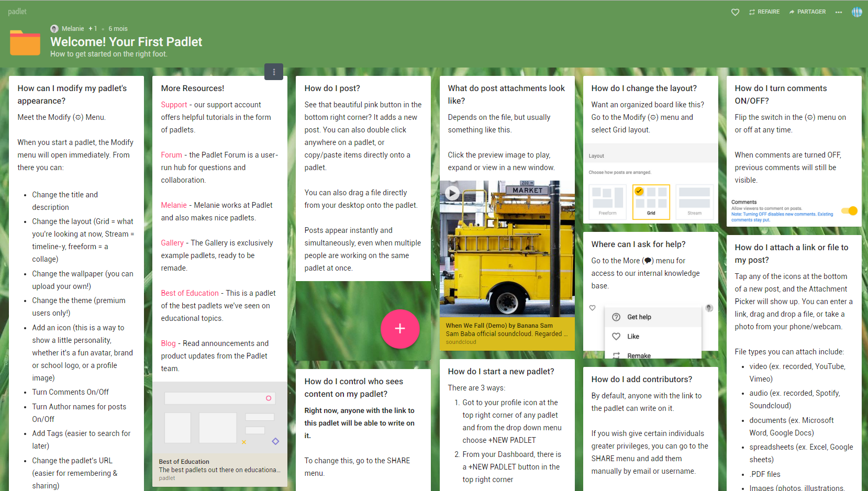Open the three-dot menu above the More Resources column
This screenshot has width=868, height=491.
[x=274, y=71]
